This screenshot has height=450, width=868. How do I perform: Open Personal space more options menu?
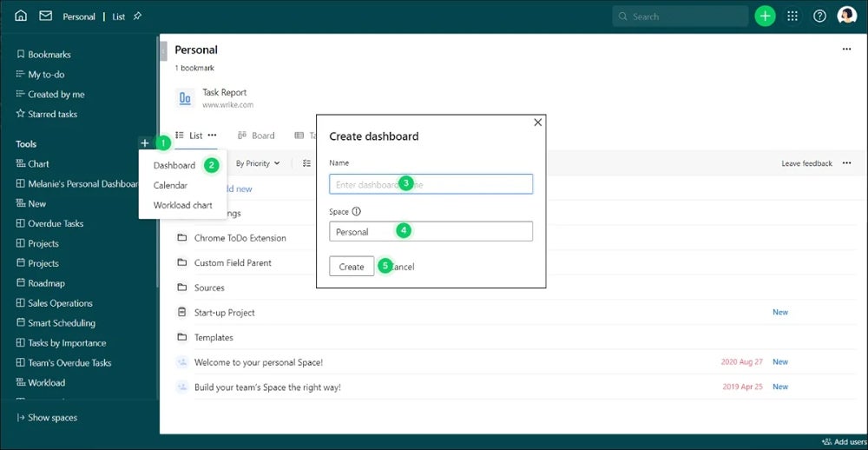[x=846, y=50]
